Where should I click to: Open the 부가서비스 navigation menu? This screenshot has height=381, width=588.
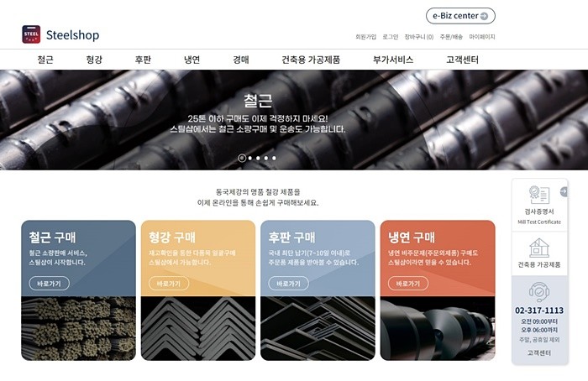tap(393, 60)
